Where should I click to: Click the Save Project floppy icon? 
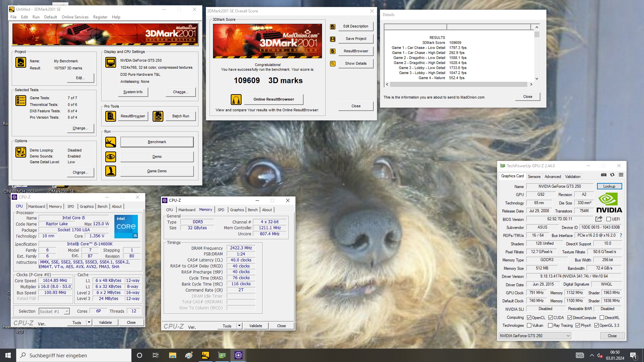point(333,39)
